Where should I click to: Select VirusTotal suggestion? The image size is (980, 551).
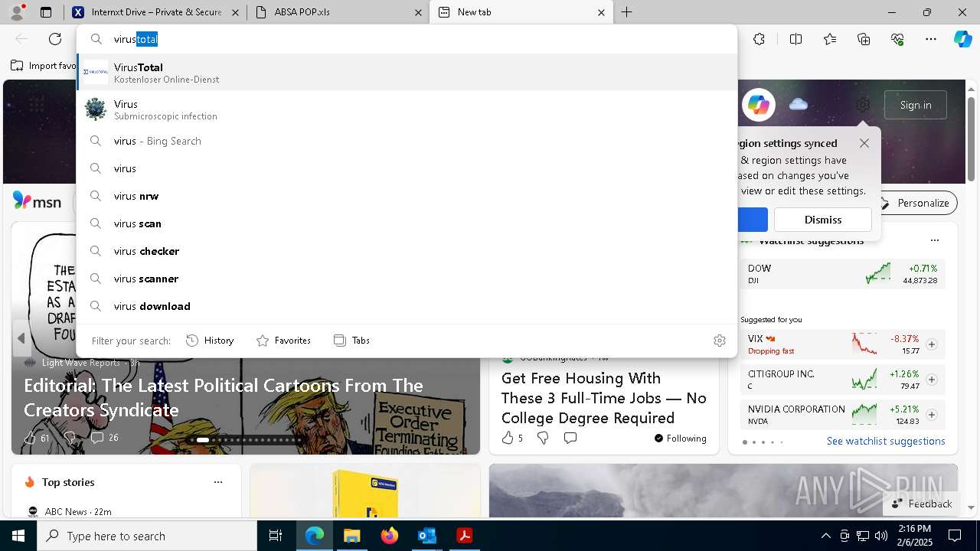click(x=407, y=73)
